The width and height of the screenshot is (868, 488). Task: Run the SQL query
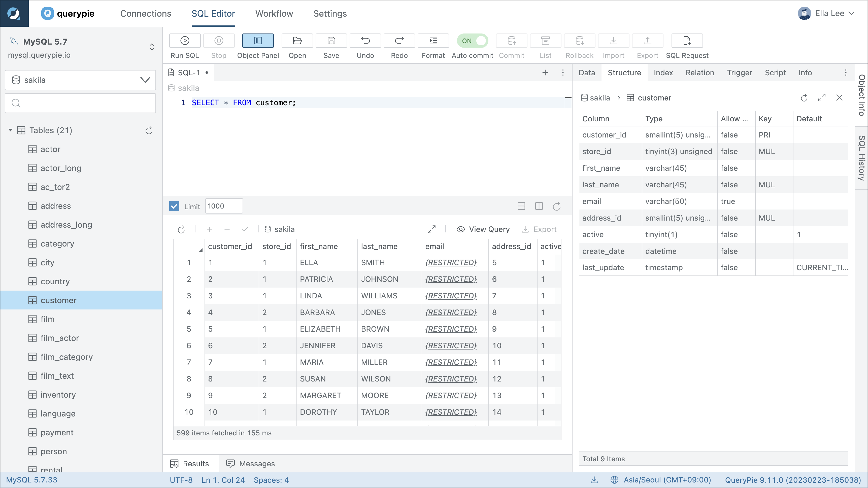click(x=185, y=41)
